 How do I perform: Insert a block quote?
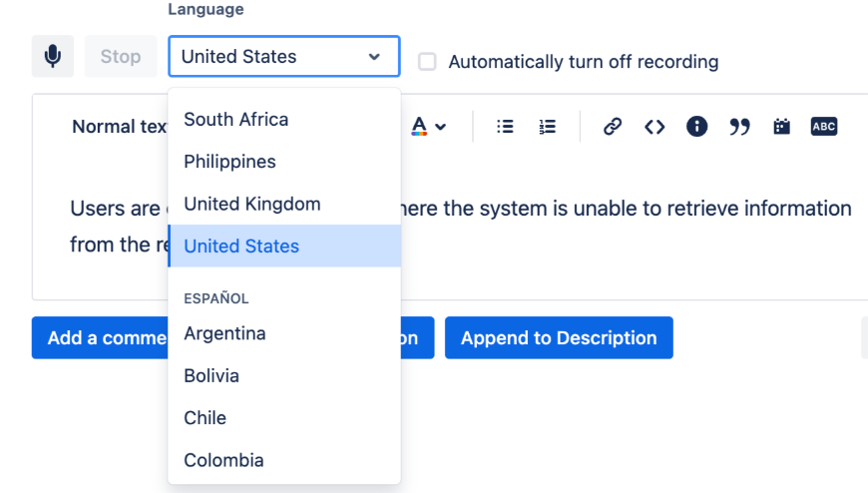[x=739, y=127]
